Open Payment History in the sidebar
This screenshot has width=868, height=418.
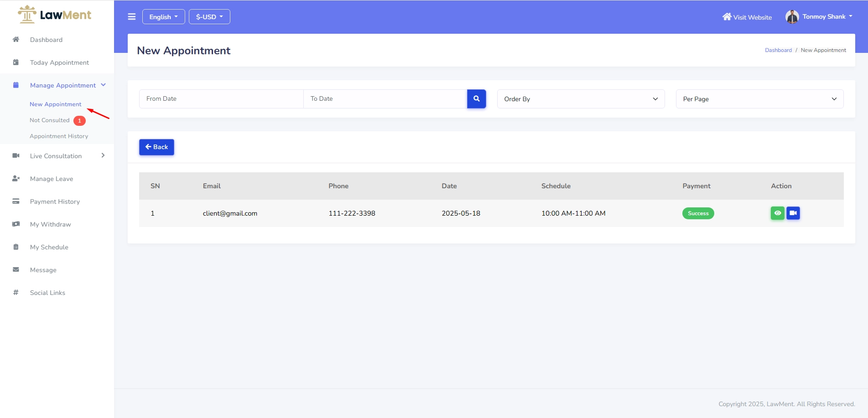tap(55, 201)
